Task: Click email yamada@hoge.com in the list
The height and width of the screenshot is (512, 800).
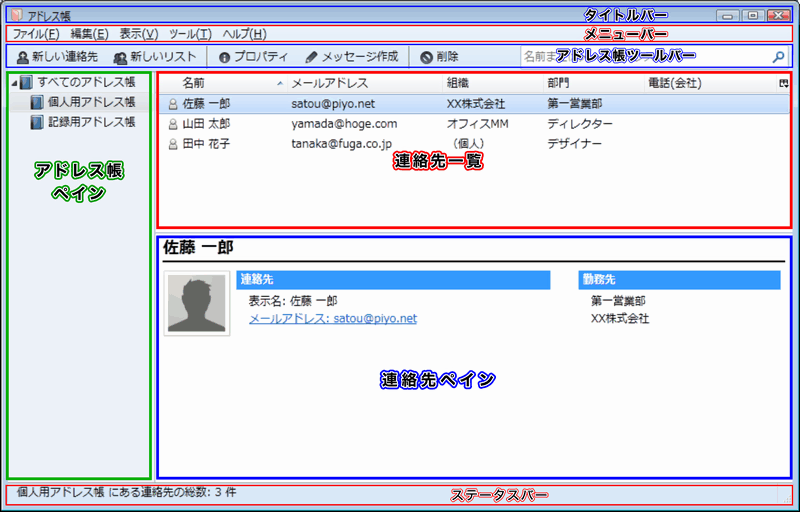Action: pyautogui.click(x=344, y=124)
